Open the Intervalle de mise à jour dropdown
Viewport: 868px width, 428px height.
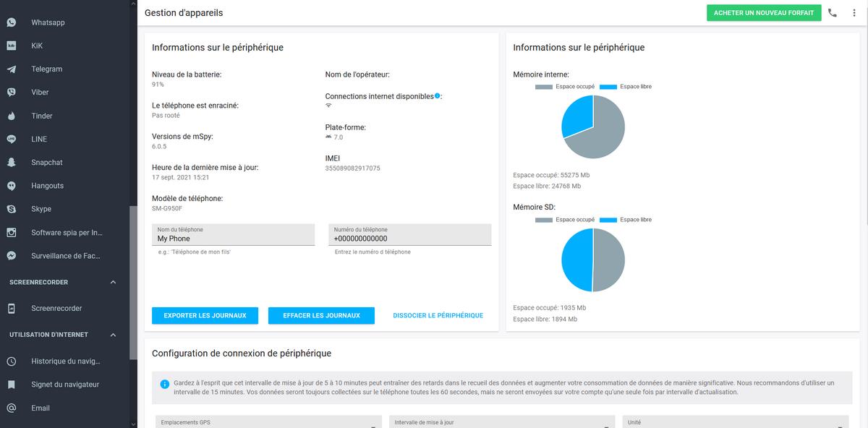pos(502,421)
